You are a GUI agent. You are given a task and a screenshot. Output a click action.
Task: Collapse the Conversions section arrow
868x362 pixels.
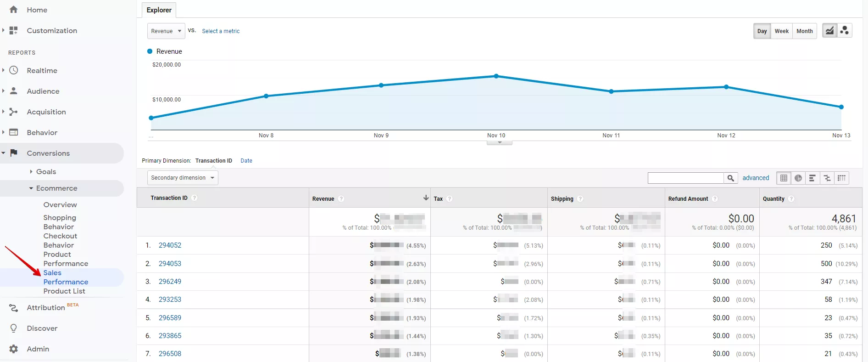(x=3, y=153)
